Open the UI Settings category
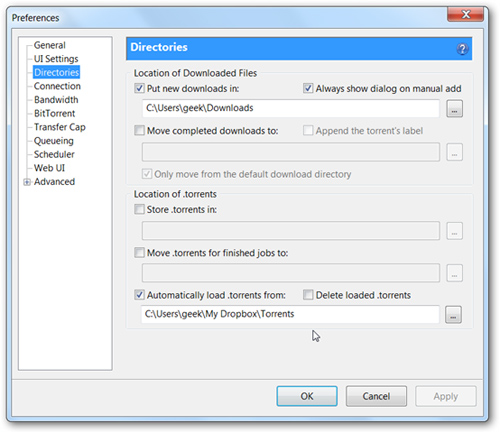 56,59
